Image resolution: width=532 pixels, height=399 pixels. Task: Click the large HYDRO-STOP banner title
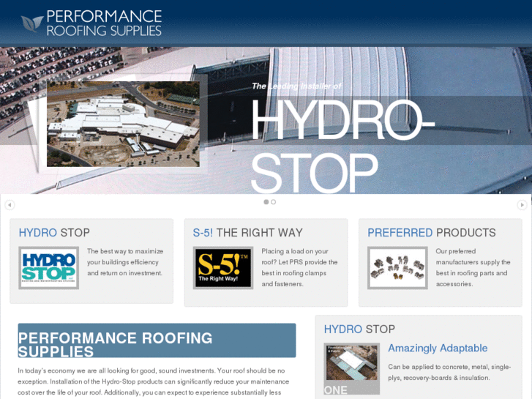click(342, 146)
